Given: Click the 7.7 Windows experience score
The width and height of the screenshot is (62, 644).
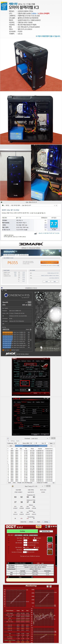Looking at the screenshot, I should pos(54,224).
